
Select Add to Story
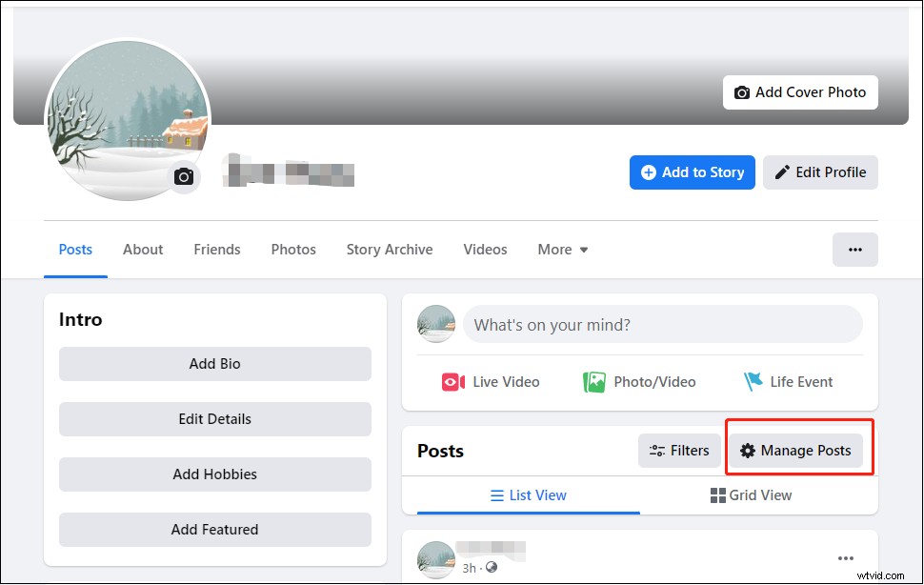pos(692,171)
